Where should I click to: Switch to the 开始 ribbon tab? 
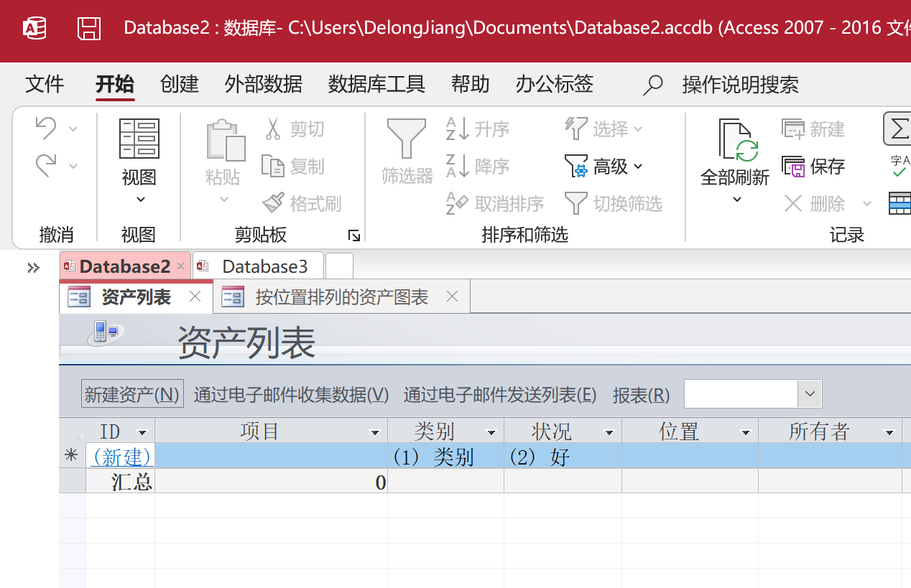115,85
